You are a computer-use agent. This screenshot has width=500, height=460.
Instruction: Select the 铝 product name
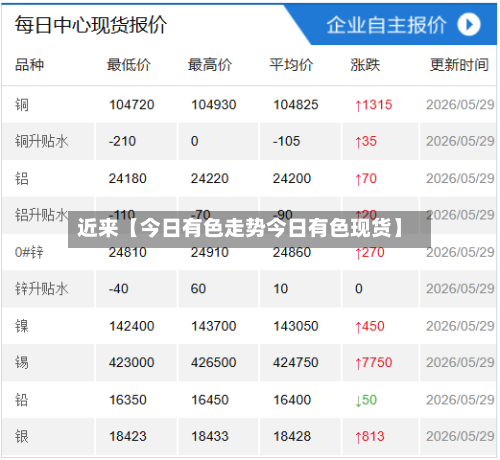coord(22,178)
